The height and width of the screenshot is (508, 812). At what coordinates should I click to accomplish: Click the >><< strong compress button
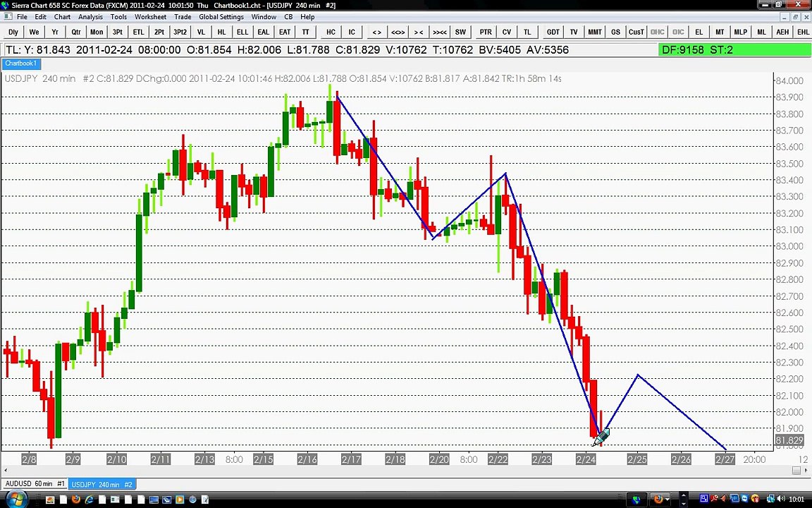[440, 32]
